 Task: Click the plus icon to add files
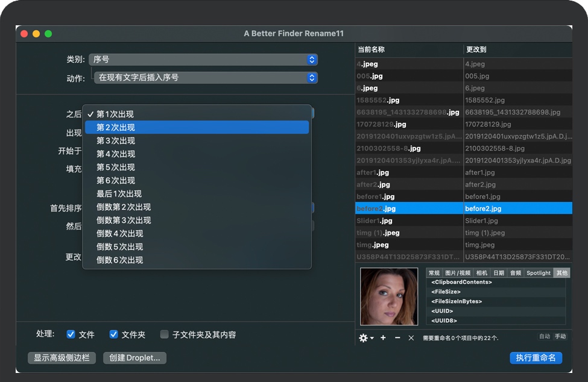[383, 338]
